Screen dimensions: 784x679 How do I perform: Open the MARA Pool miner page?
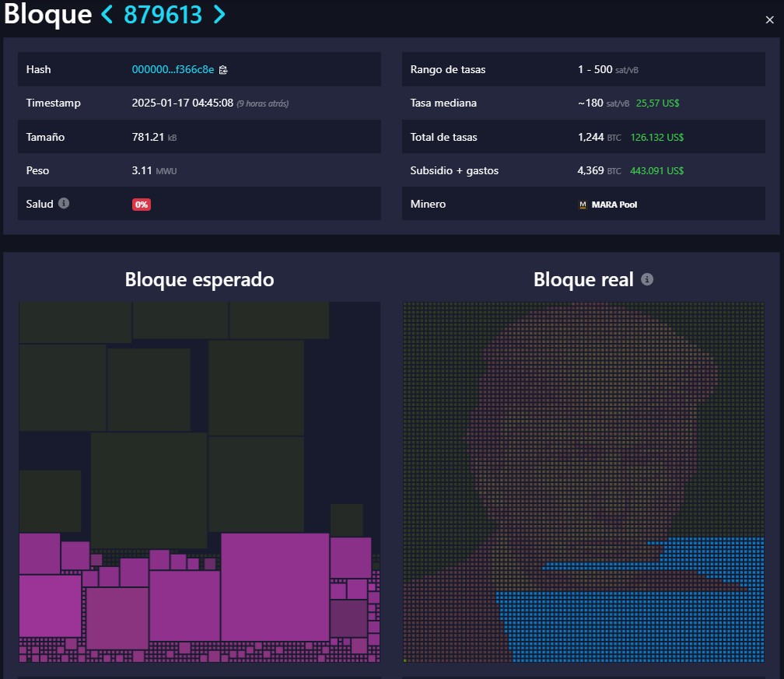point(614,205)
